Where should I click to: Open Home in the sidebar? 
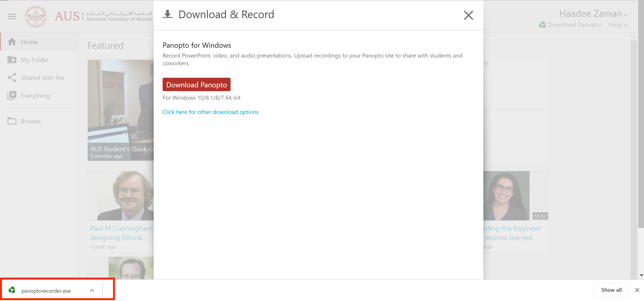39,42
